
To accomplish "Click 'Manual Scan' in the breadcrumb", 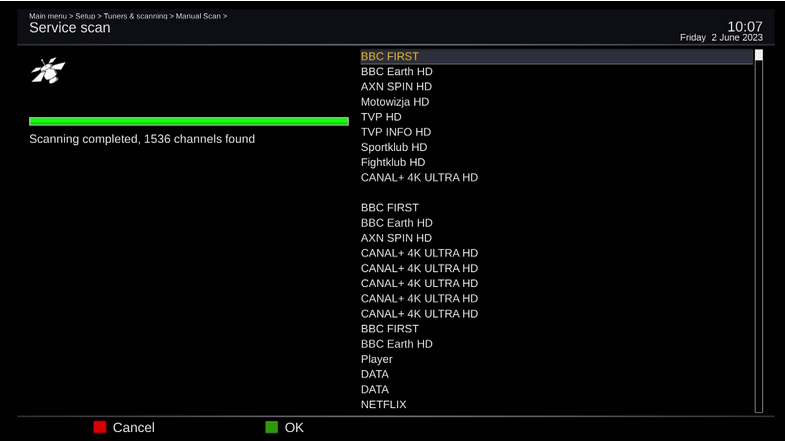I will (198, 16).
